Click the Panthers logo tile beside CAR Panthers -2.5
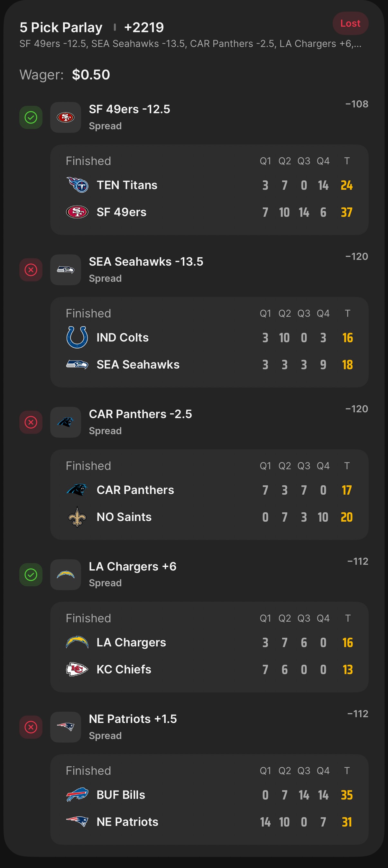Image resolution: width=388 pixels, height=868 pixels. (x=65, y=422)
